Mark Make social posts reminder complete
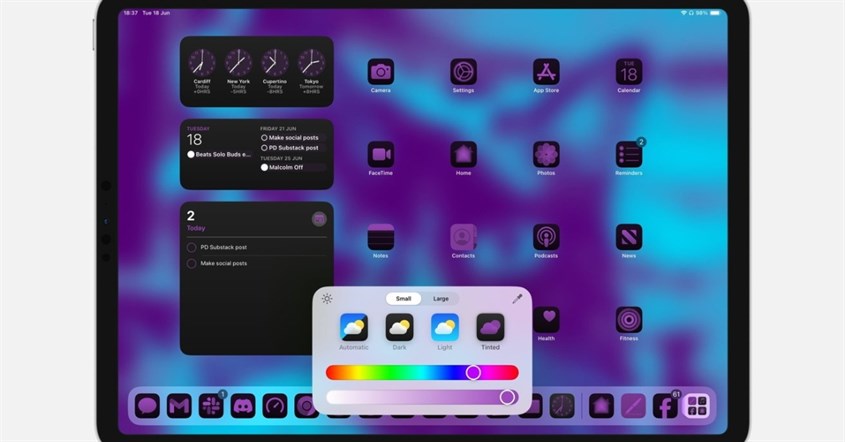This screenshot has height=442, width=845. coord(192,263)
